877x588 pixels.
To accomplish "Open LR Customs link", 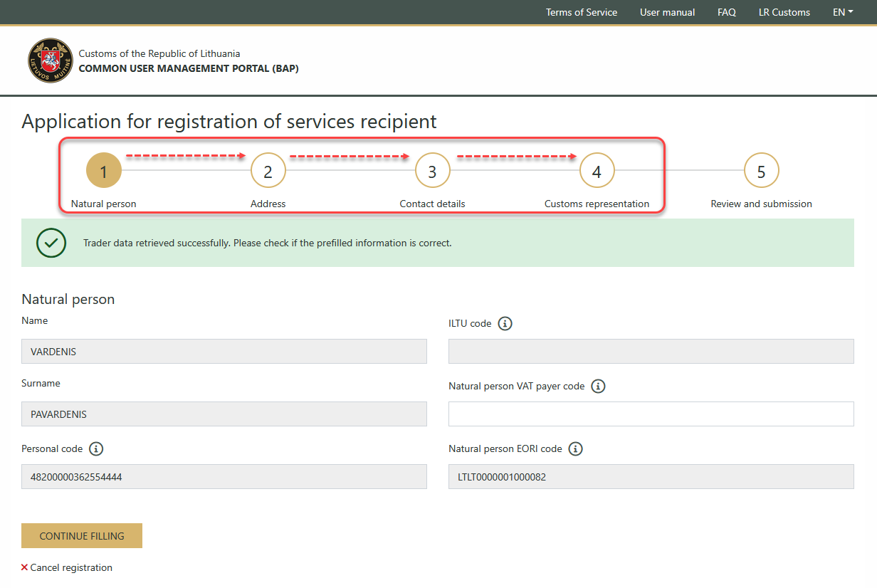I will (784, 12).
